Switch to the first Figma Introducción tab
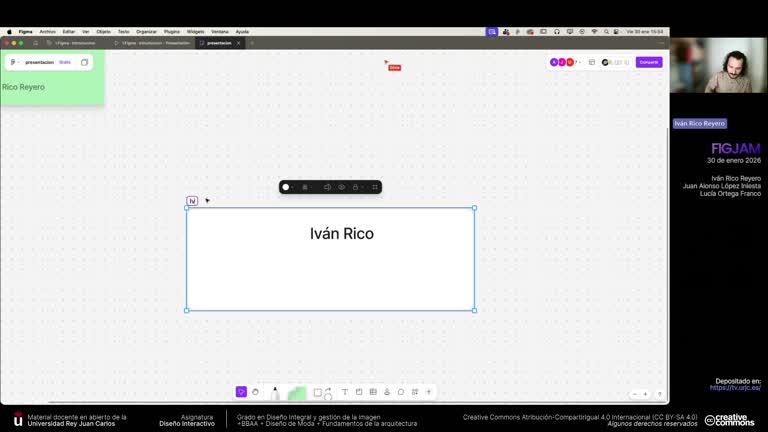This screenshot has height=432, width=768. click(x=74, y=43)
